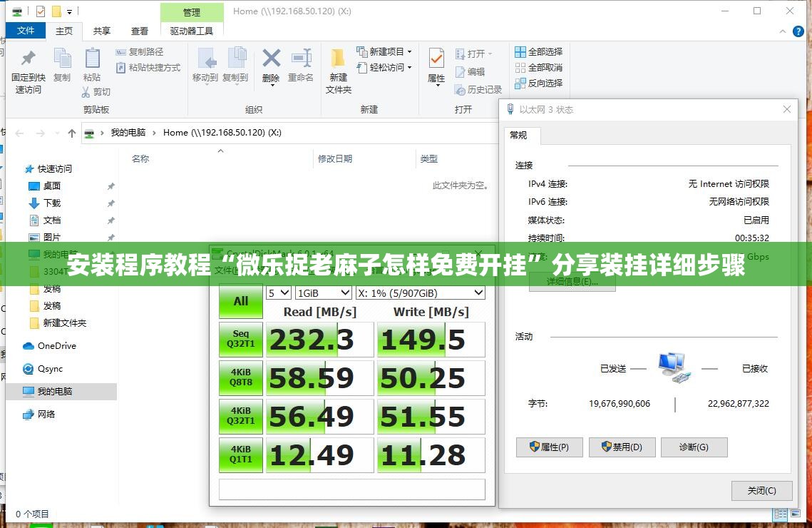Open the New folder item in sidebar
The image size is (812, 528).
(x=58, y=323)
